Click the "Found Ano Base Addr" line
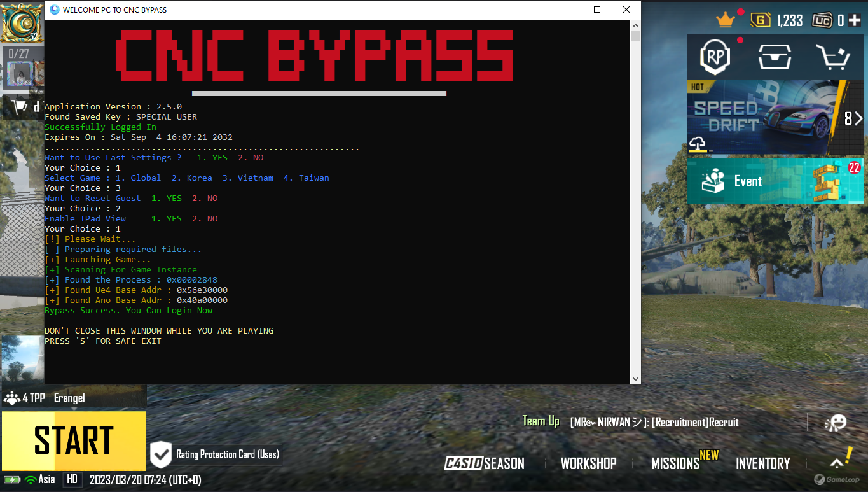This screenshot has height=492, width=868. pos(136,300)
